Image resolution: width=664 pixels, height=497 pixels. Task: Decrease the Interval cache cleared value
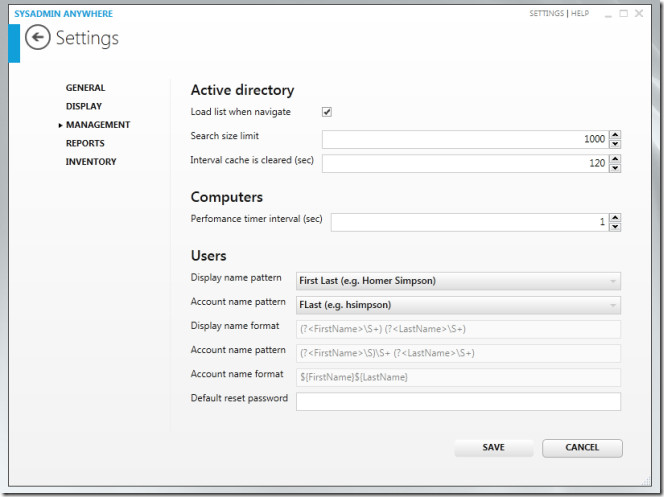click(615, 168)
